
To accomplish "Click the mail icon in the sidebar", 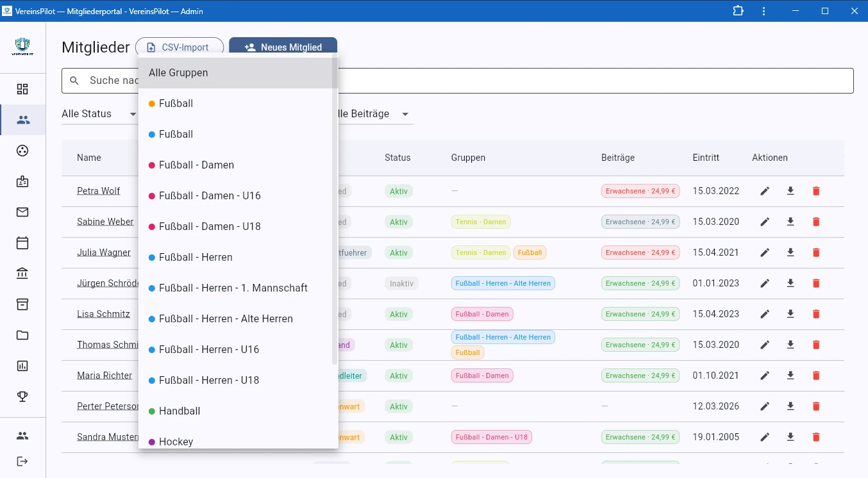I will 22,212.
